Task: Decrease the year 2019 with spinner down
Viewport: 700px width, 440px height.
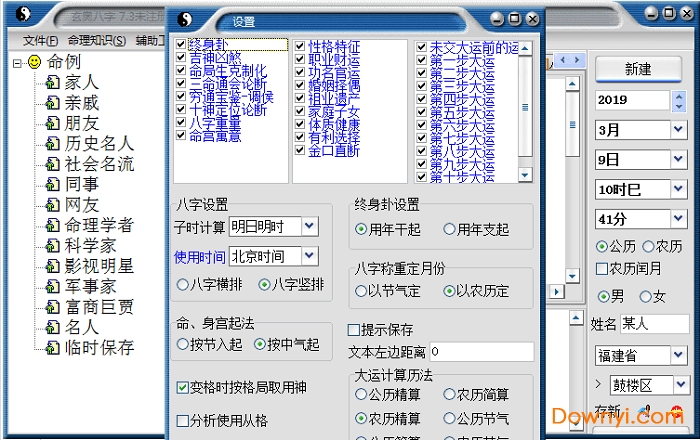Action: [679, 106]
